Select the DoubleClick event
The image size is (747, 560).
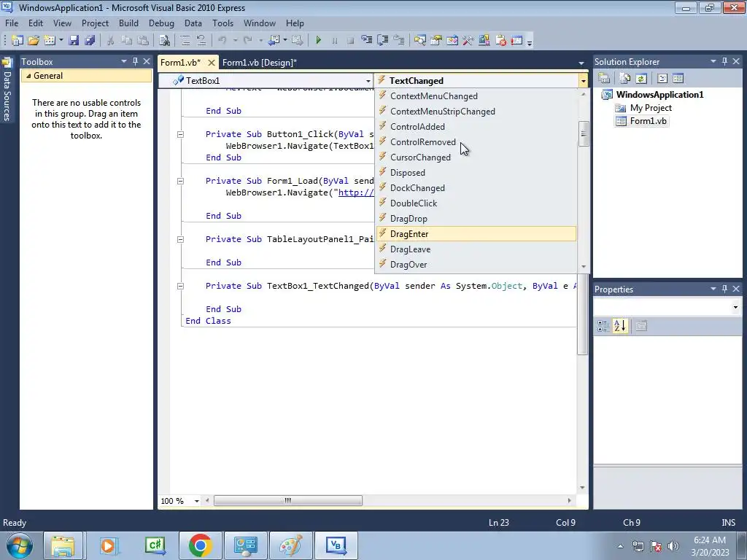pos(476,203)
